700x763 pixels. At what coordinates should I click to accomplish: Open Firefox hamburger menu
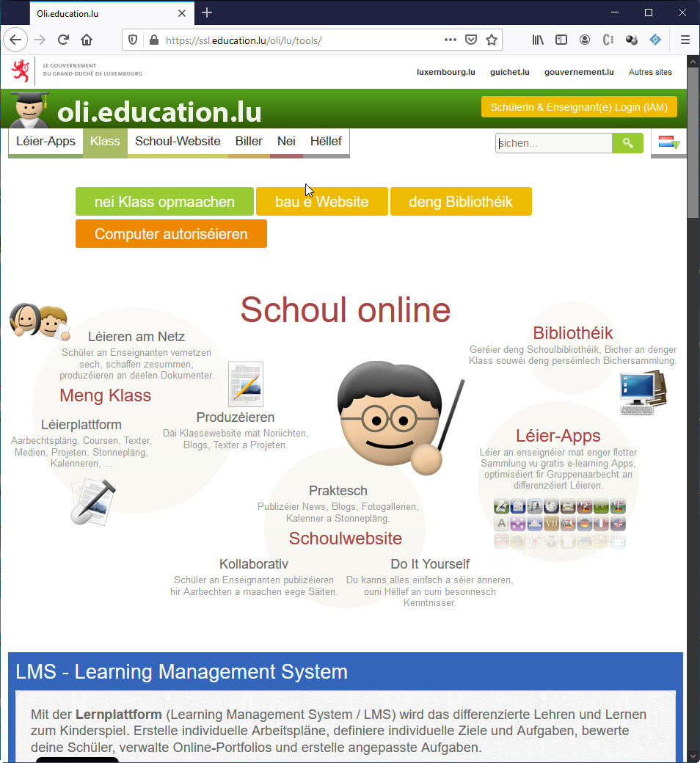(685, 40)
